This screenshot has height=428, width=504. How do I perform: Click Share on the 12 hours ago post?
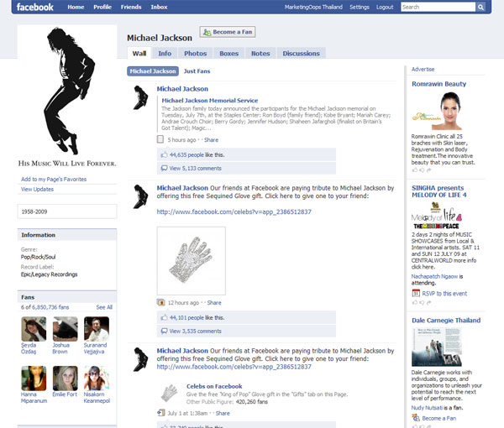pos(214,302)
